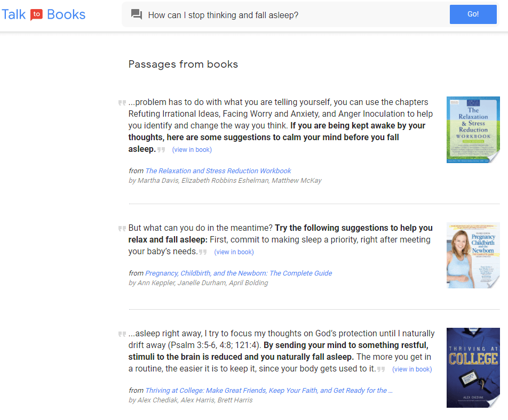This screenshot has width=508, height=420.
Task: Click the question input field
Action: (293, 14)
